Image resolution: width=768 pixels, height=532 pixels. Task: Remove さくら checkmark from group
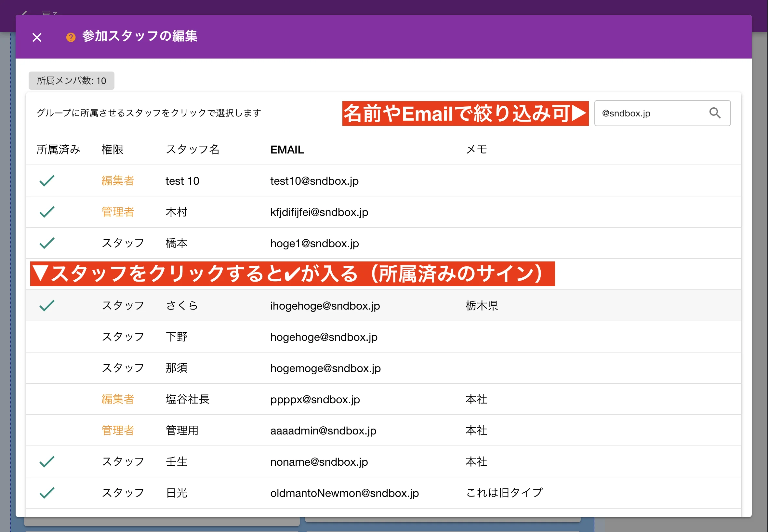point(47,306)
